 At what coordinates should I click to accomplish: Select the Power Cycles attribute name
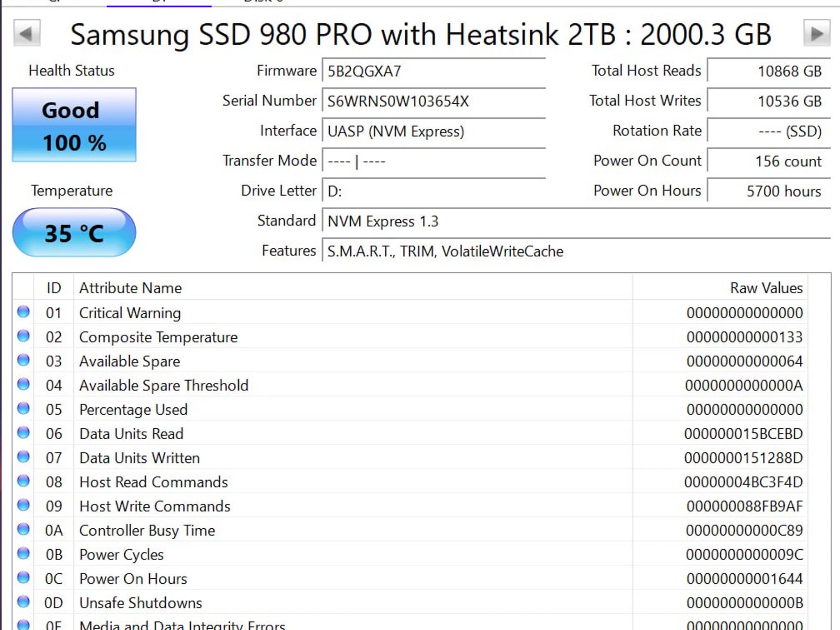pos(121,555)
